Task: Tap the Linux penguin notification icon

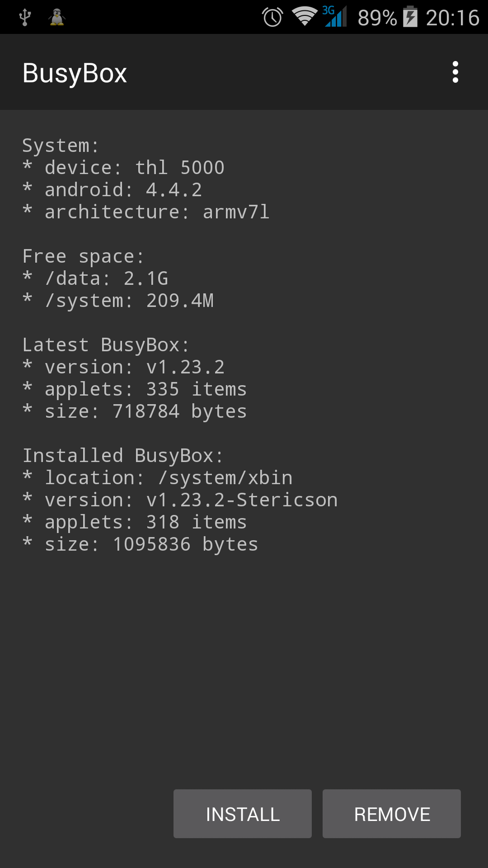Action: tap(56, 18)
